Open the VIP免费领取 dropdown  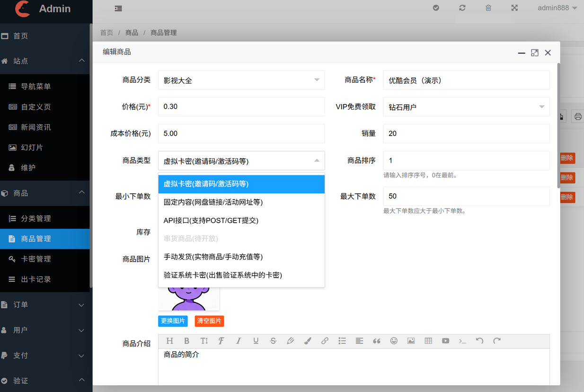click(x=466, y=106)
